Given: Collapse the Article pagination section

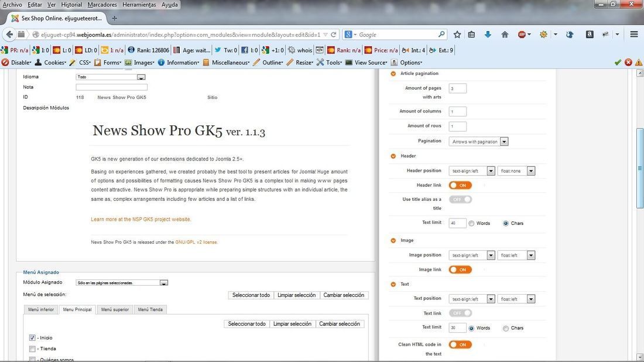Looking at the screenshot, I should pos(393,74).
